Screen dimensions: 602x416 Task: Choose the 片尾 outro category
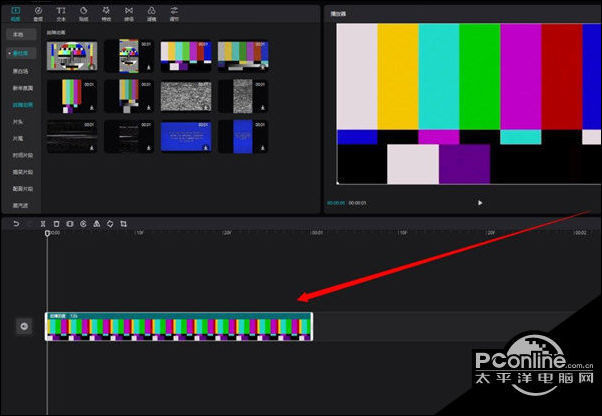[18, 139]
